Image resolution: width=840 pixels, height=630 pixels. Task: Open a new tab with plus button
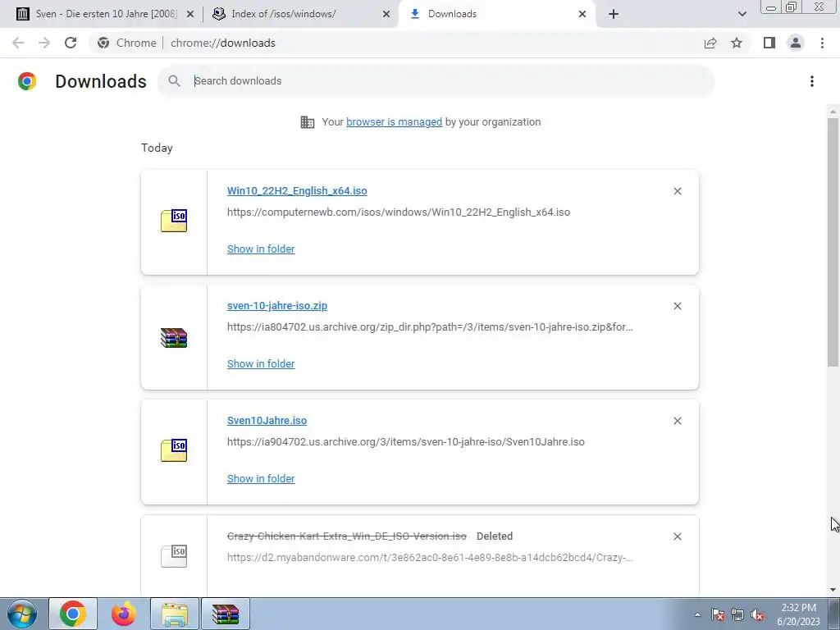tap(614, 14)
